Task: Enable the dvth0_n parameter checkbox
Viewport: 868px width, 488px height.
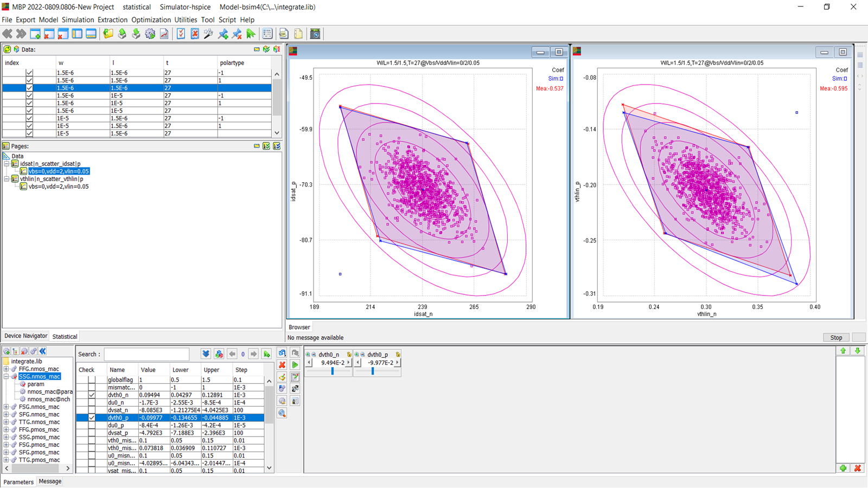Action: (x=91, y=395)
